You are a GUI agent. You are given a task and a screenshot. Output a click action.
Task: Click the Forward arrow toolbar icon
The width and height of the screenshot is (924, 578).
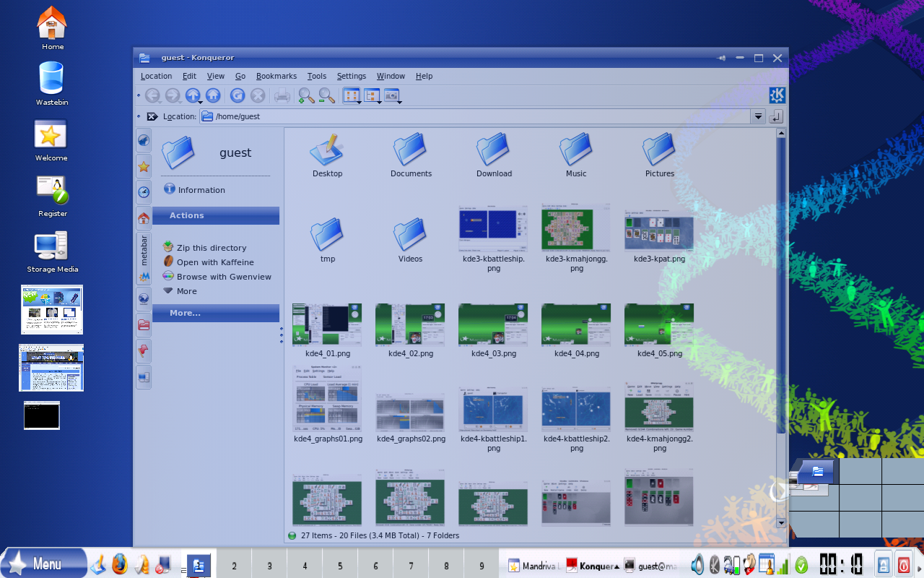click(x=173, y=95)
